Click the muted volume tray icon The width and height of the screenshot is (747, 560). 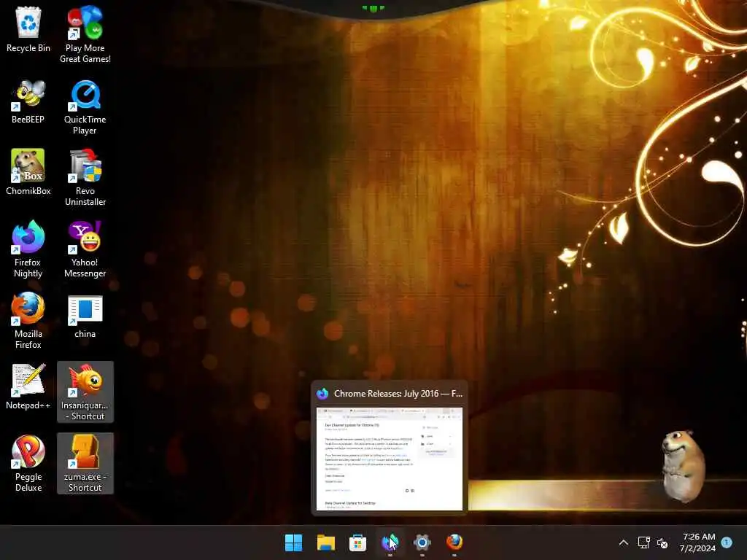662,542
